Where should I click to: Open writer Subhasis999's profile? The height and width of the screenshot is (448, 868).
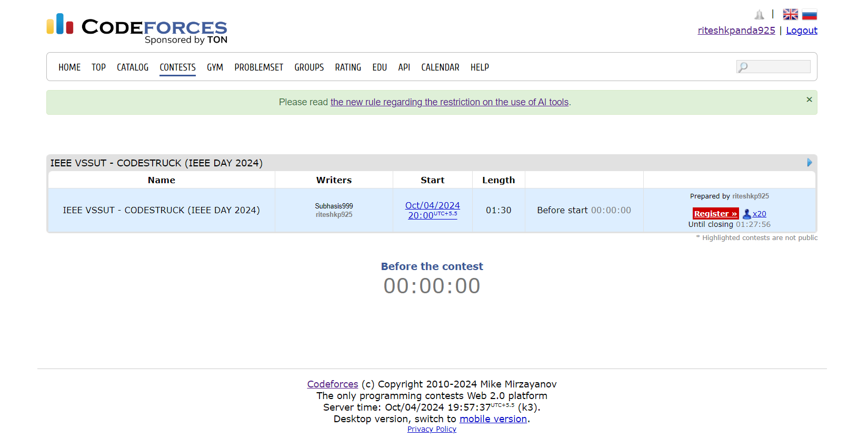click(x=334, y=206)
